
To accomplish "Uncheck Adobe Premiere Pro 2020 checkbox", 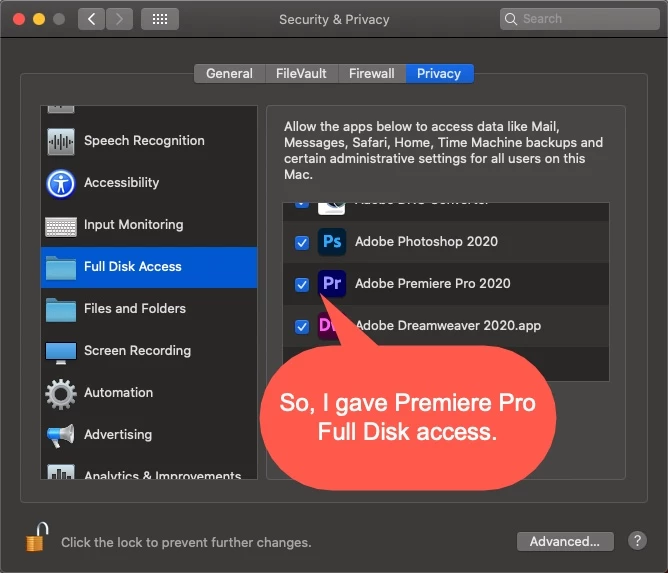I will [x=302, y=284].
